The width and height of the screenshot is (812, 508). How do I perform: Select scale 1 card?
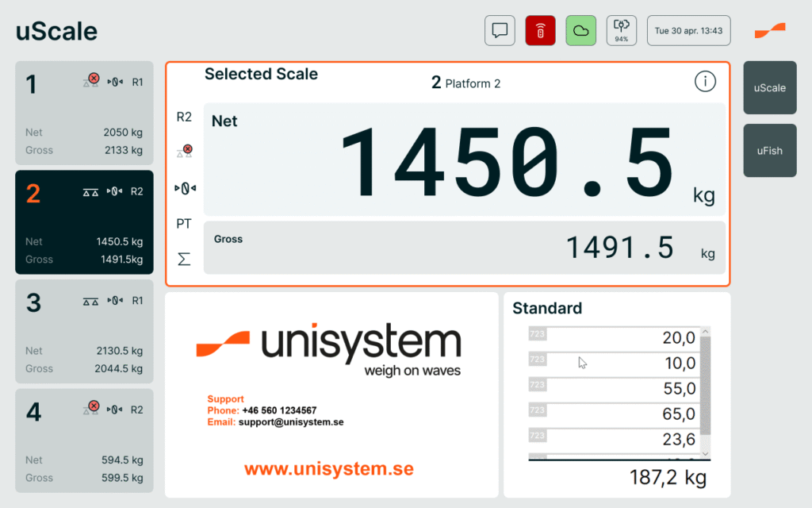pos(84,113)
